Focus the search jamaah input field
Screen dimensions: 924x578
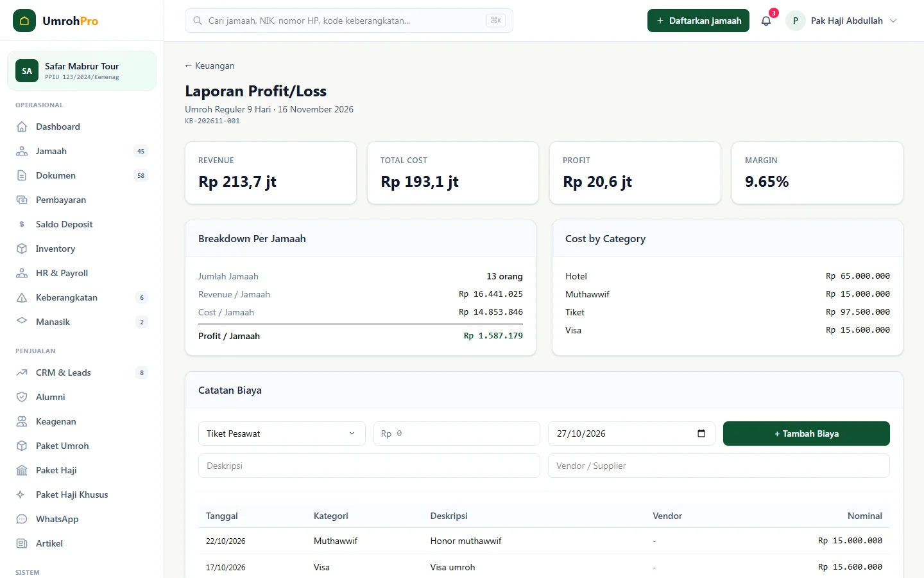[x=349, y=21]
